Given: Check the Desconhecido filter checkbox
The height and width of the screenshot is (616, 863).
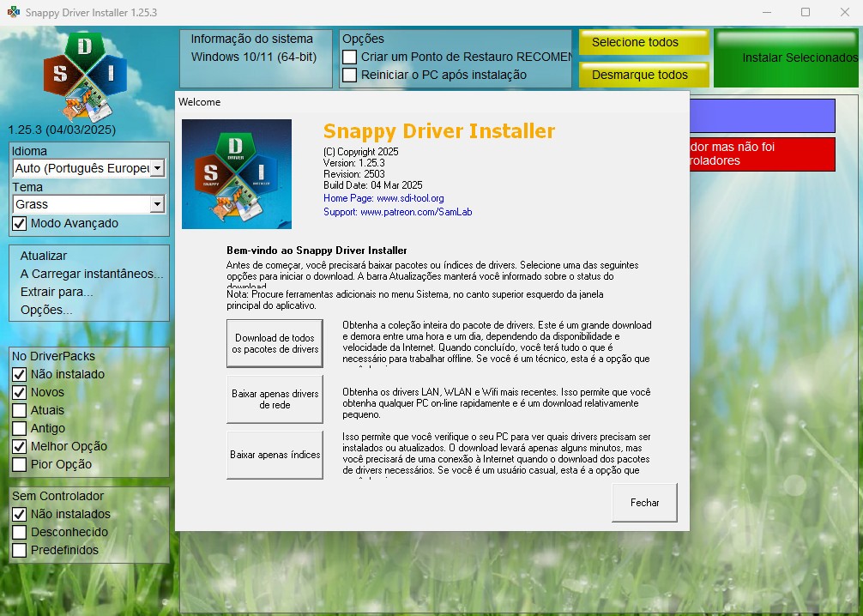Looking at the screenshot, I should pos(19,532).
